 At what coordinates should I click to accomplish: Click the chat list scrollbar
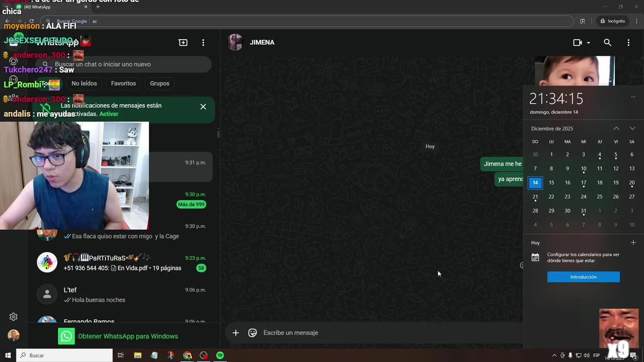pos(218,134)
